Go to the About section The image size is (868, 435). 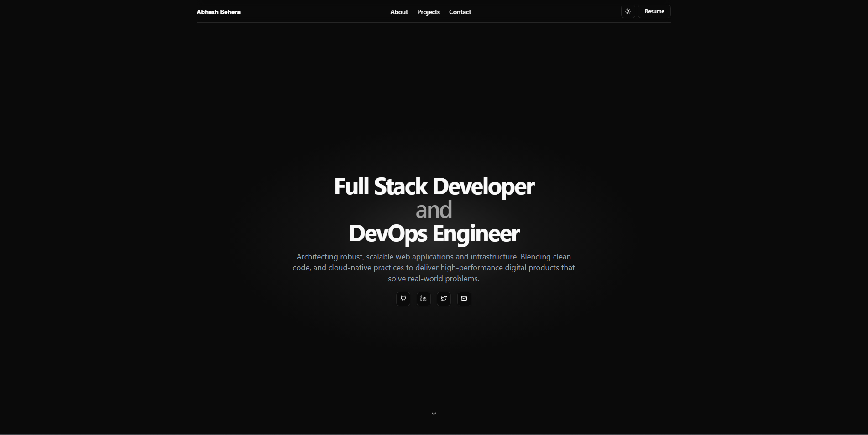tap(399, 12)
